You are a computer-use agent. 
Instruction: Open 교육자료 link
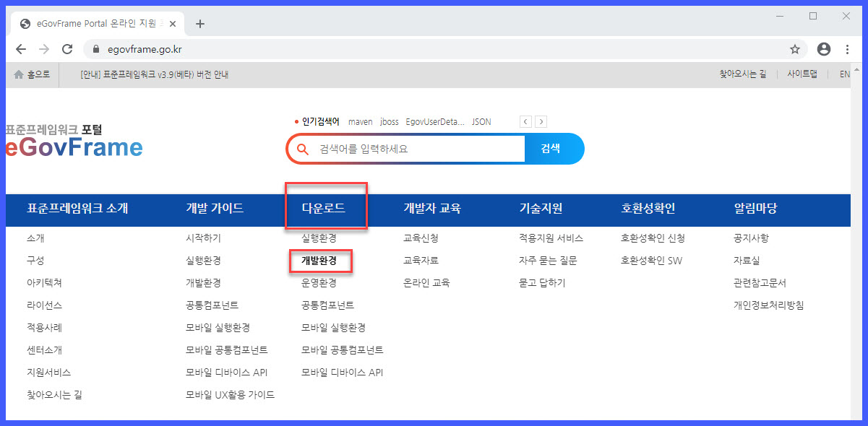coord(421,260)
